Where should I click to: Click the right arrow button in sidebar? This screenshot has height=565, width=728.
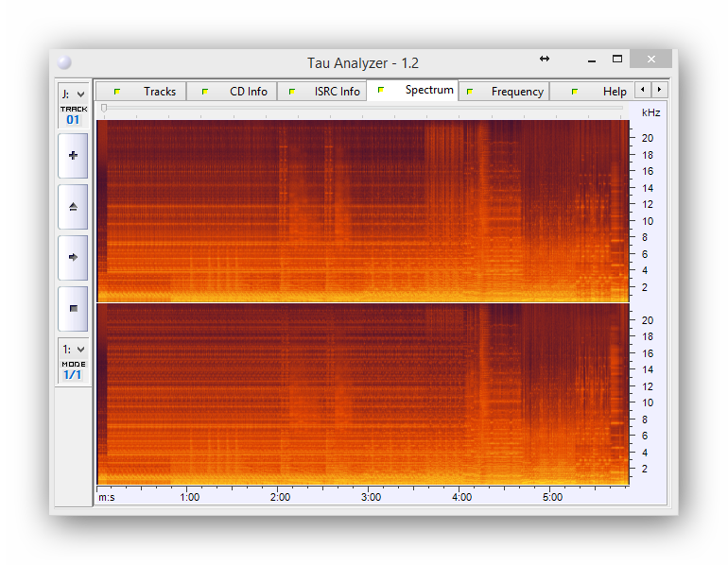73,257
